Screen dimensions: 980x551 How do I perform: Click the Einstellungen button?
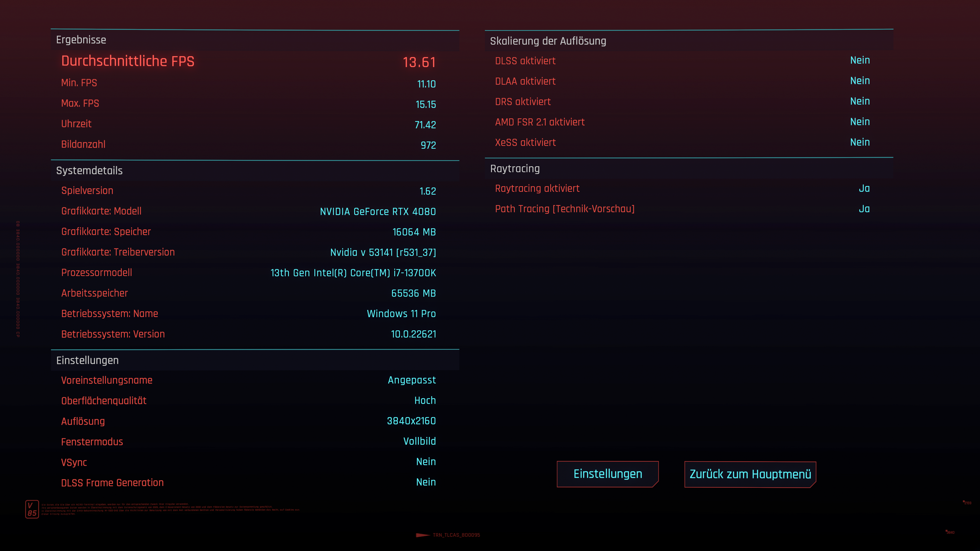608,474
